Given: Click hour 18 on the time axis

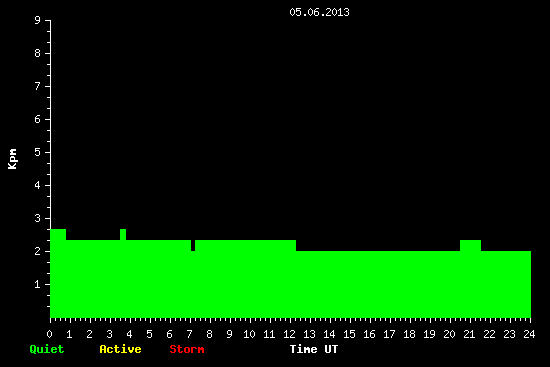Looking at the screenshot, I should click(x=409, y=334).
